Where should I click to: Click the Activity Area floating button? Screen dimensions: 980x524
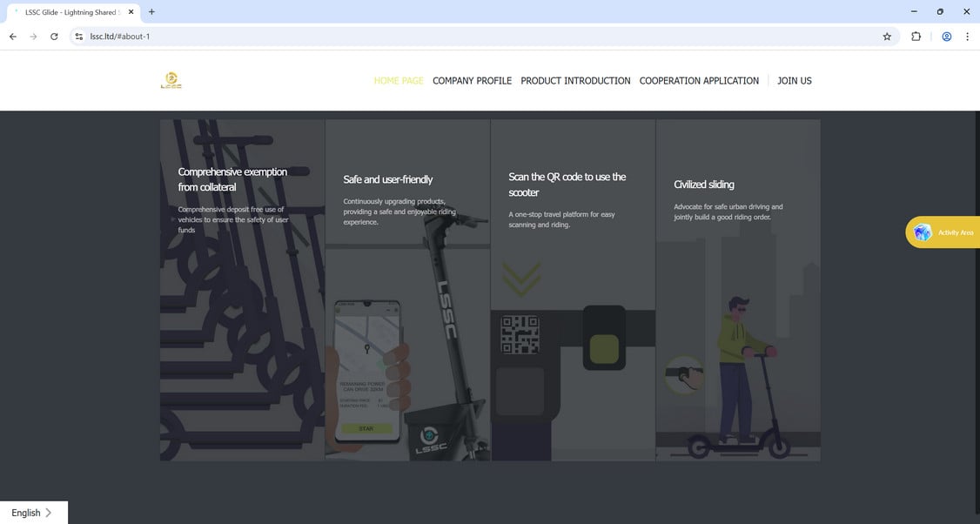click(x=943, y=232)
